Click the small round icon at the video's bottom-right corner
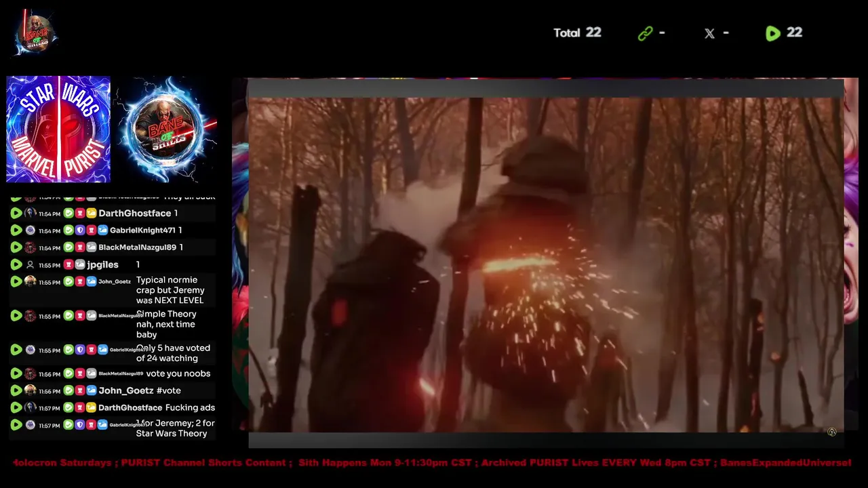Image resolution: width=868 pixels, height=488 pixels. click(x=832, y=432)
